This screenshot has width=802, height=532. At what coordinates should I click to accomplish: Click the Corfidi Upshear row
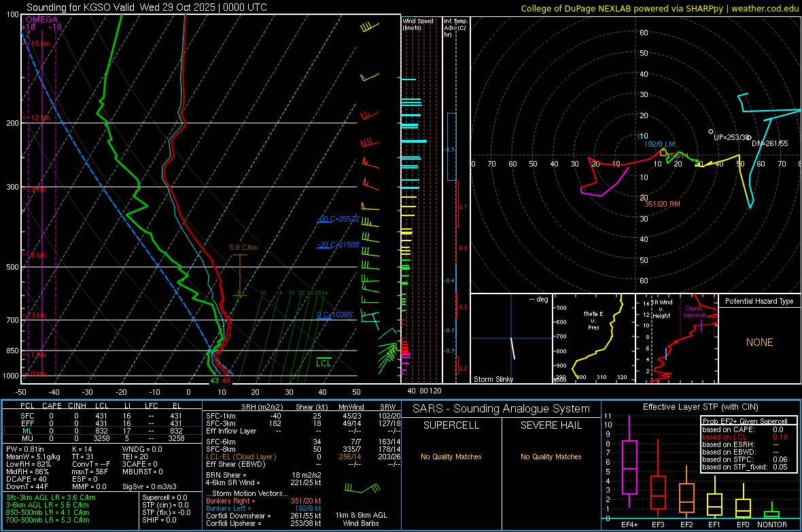click(x=264, y=523)
